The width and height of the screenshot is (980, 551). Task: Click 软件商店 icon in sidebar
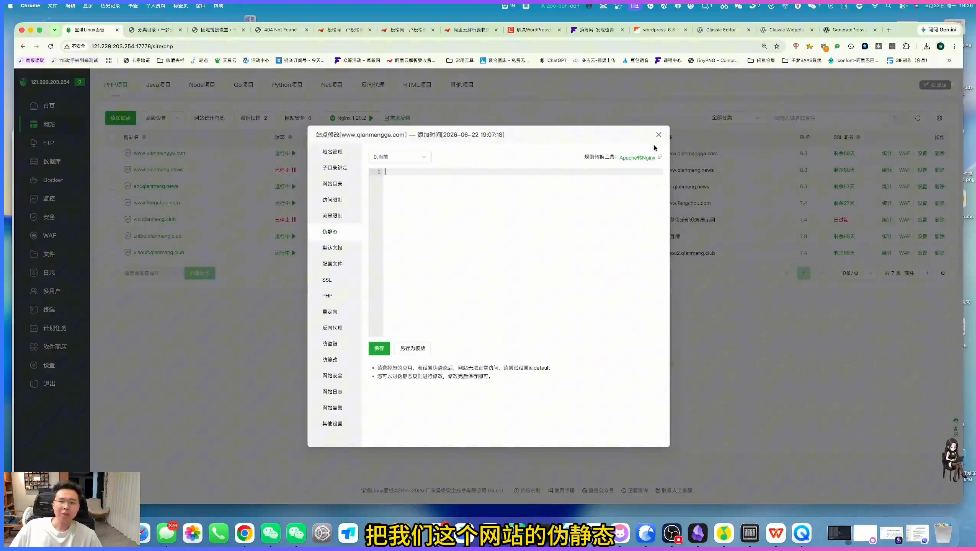pos(34,347)
